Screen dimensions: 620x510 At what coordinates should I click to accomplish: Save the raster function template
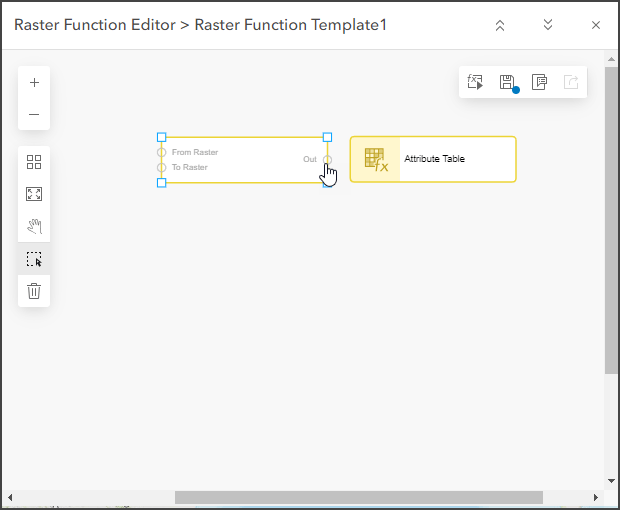click(x=507, y=82)
